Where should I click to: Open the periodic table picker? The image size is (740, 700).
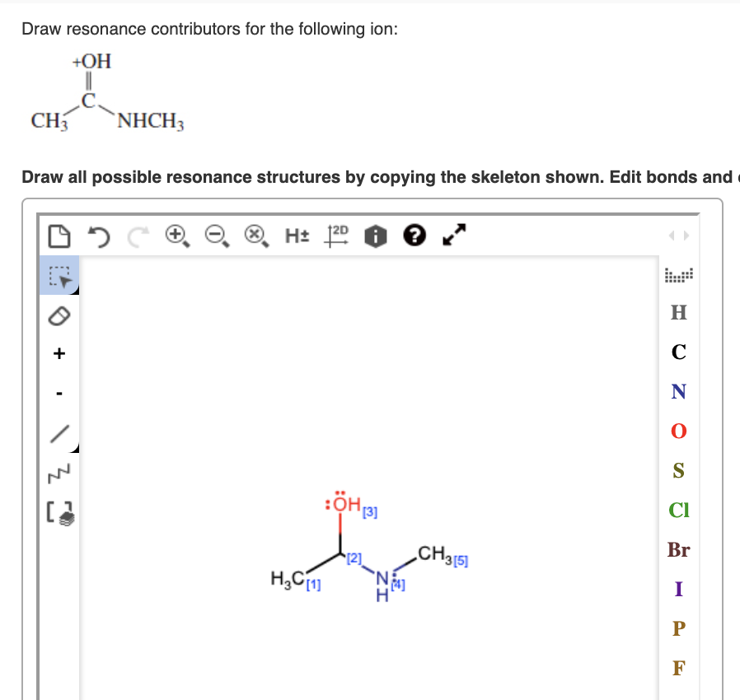(x=678, y=273)
